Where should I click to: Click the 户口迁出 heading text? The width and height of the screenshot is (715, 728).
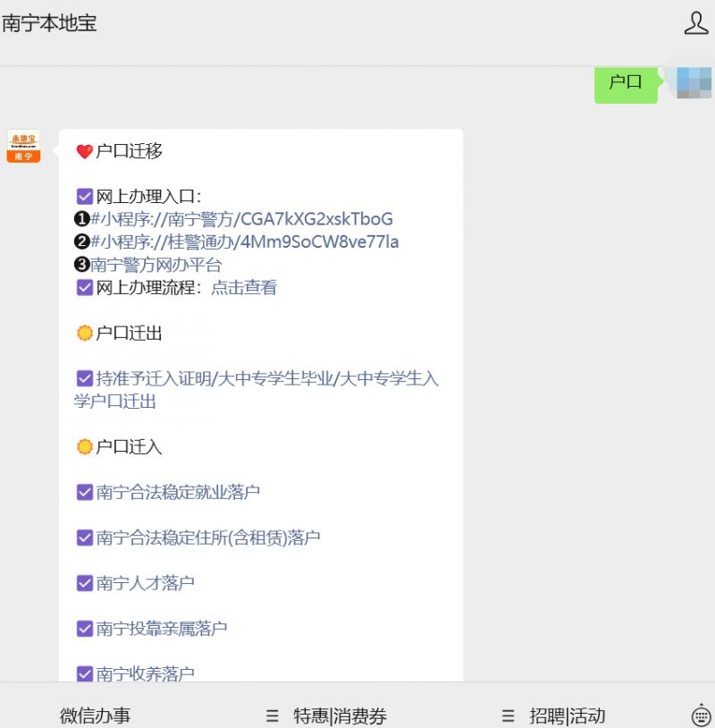129,333
